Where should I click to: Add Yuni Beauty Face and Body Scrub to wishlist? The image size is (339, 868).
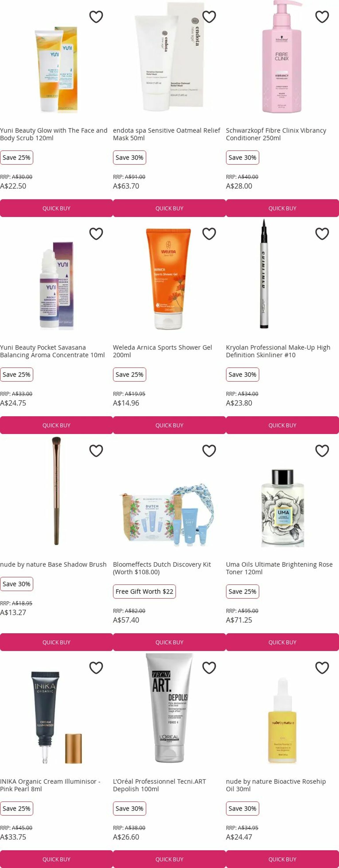pyautogui.click(x=96, y=17)
